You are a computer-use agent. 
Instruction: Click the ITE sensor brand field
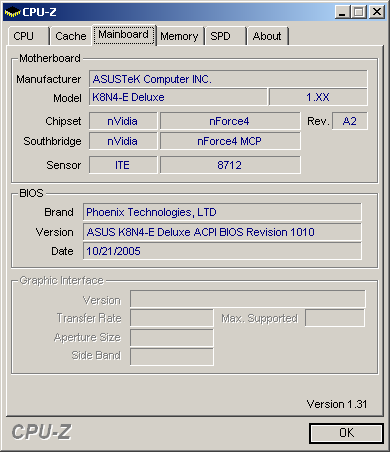pyautogui.click(x=123, y=165)
